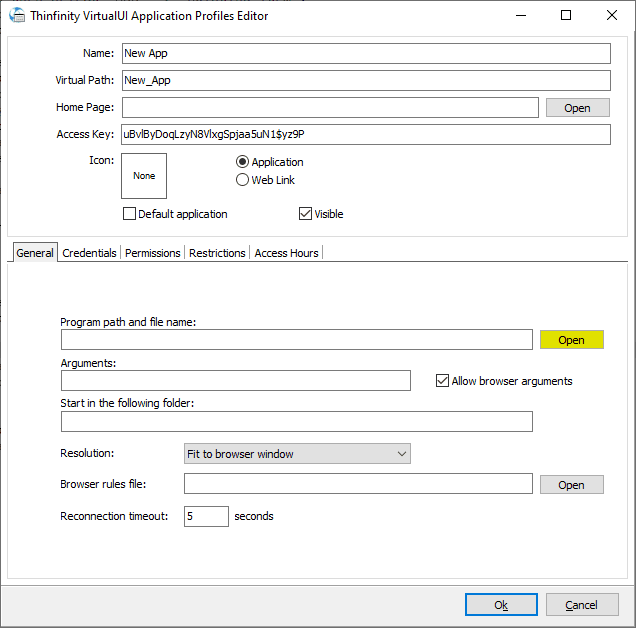Click the Start in the following folder field

(297, 422)
